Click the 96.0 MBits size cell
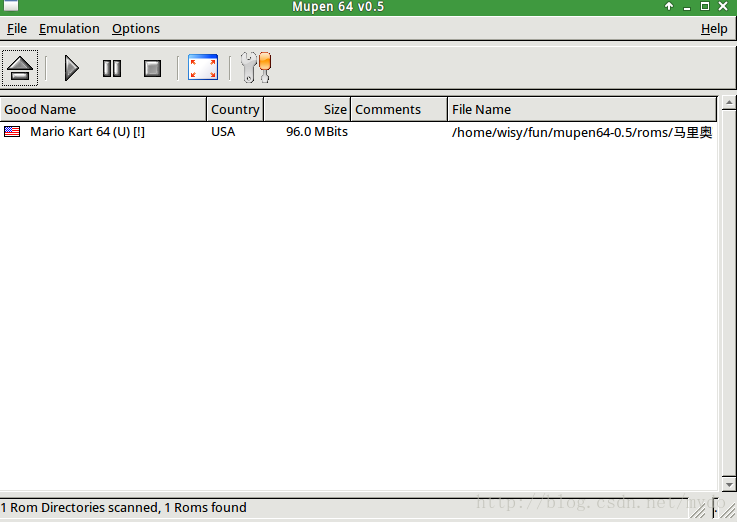This screenshot has height=522, width=737. pos(317,132)
